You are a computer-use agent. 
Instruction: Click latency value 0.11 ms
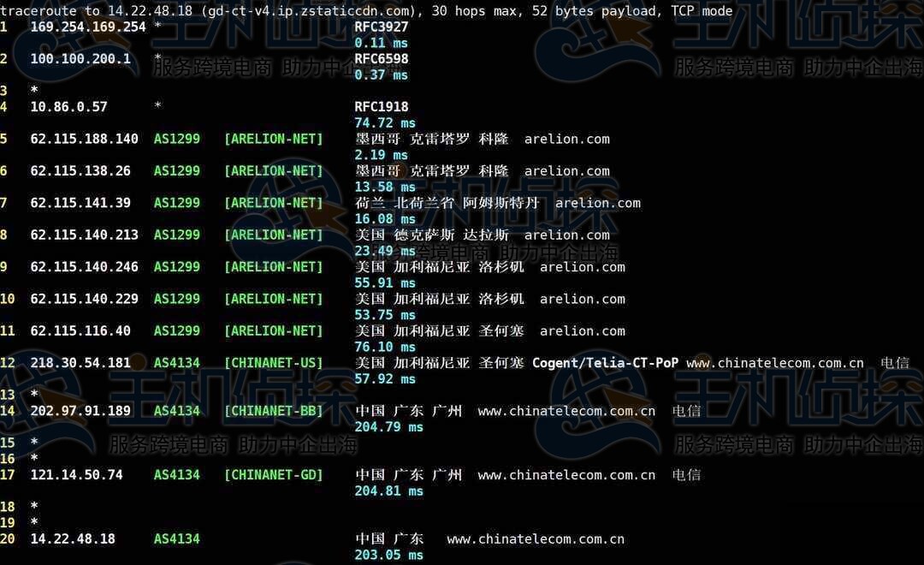click(382, 43)
